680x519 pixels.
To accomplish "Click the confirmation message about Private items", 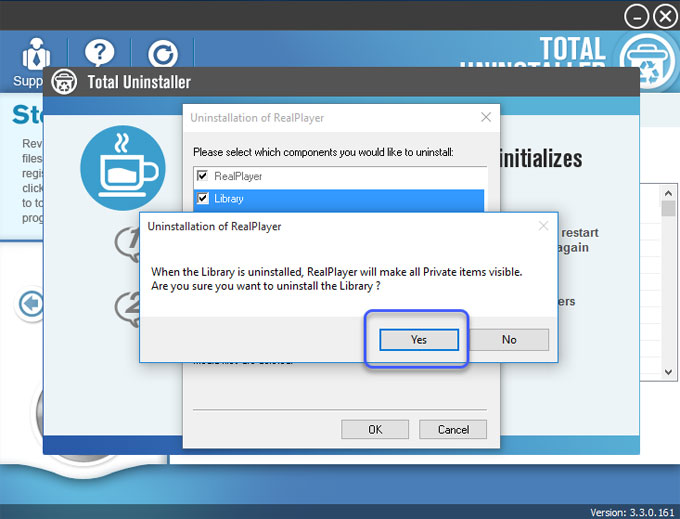I will pos(337,279).
